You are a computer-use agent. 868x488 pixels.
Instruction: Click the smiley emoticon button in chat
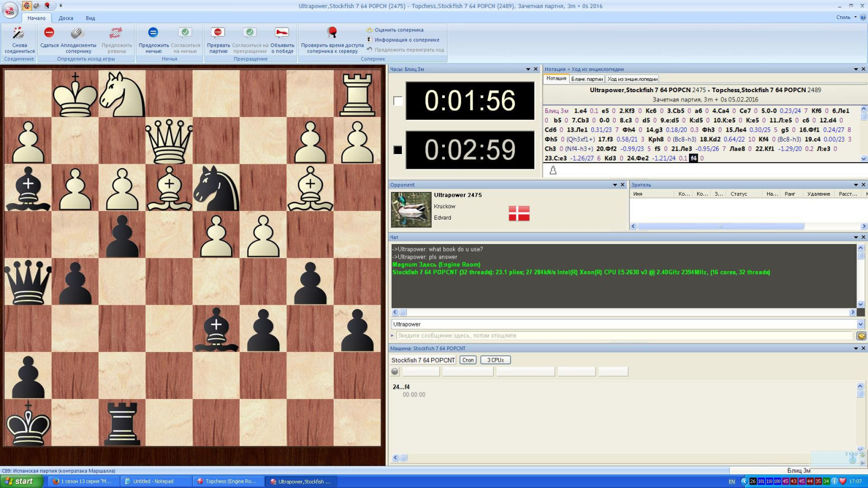(x=861, y=336)
